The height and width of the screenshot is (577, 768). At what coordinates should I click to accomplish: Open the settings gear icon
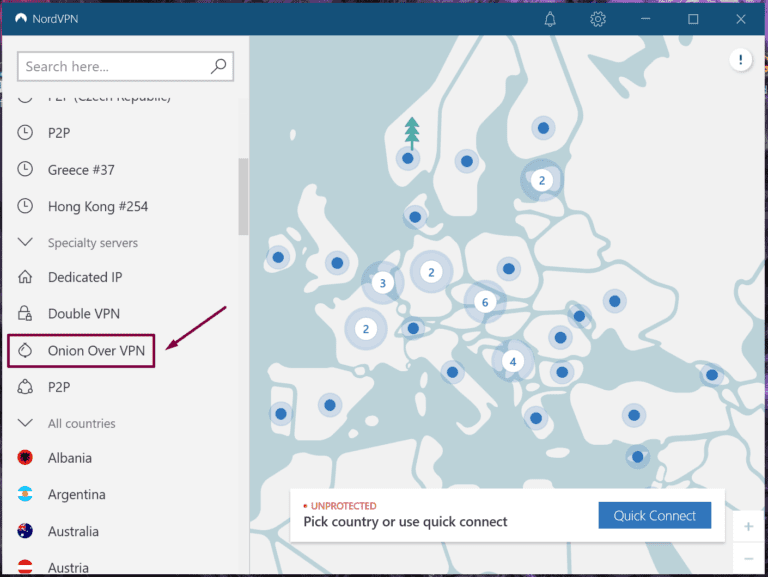pos(598,19)
